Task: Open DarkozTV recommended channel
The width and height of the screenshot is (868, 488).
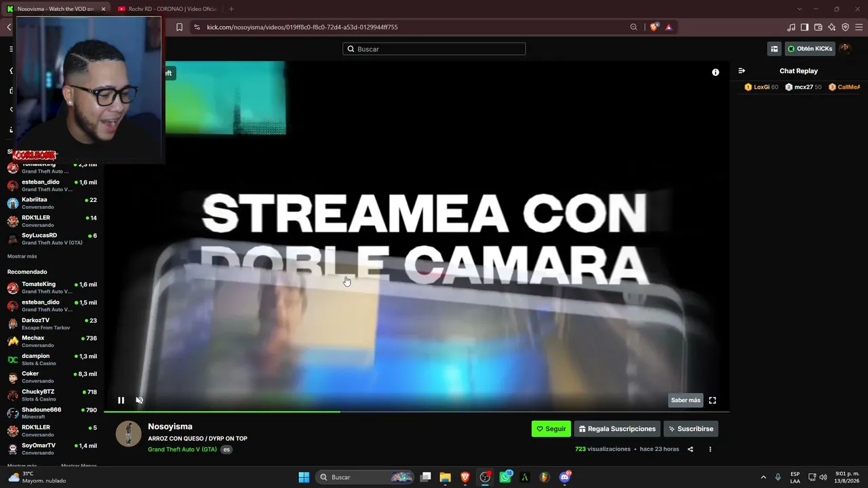Action: pyautogui.click(x=52, y=324)
